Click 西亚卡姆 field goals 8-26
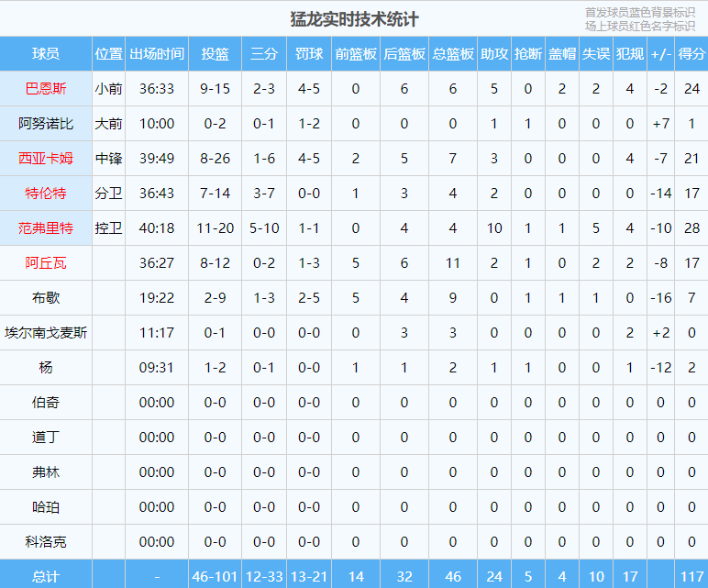The image size is (708, 588). [x=215, y=158]
